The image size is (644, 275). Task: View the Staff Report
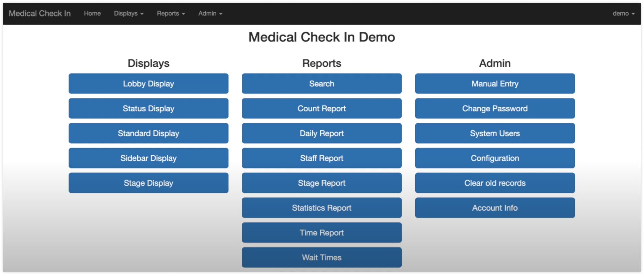322,158
